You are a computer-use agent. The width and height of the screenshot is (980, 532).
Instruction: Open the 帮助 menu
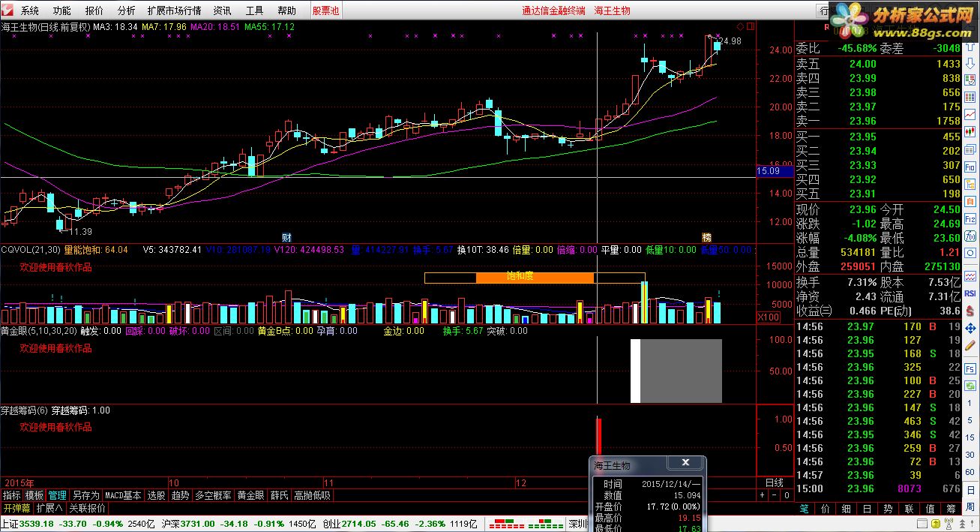click(x=286, y=11)
